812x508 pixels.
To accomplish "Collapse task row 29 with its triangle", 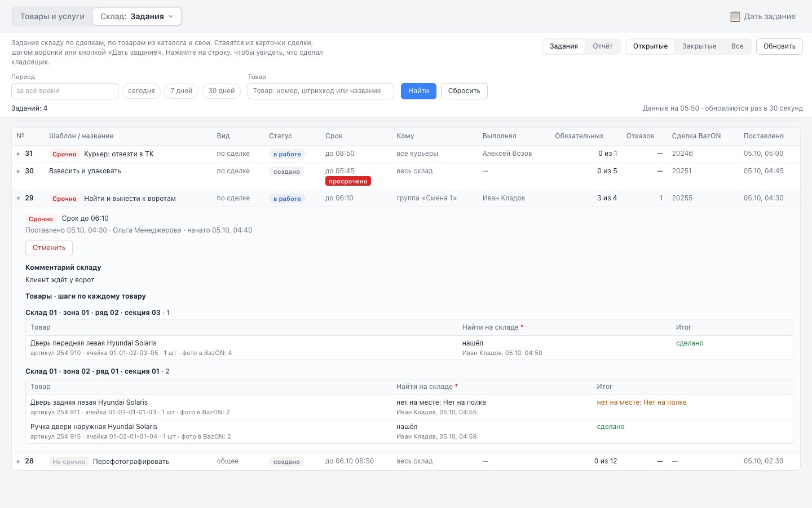I will coord(19,199).
